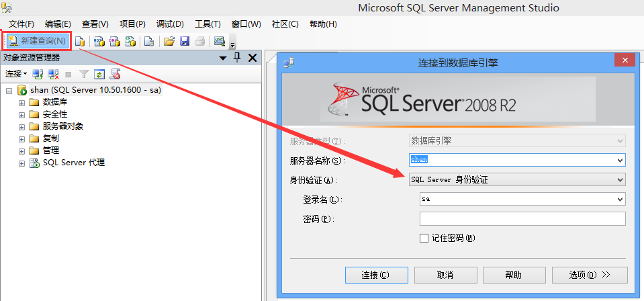Viewport: 644px width, 301px height.
Task: Open the 对象资源管理器 window position menu arrow
Action: click(223, 58)
